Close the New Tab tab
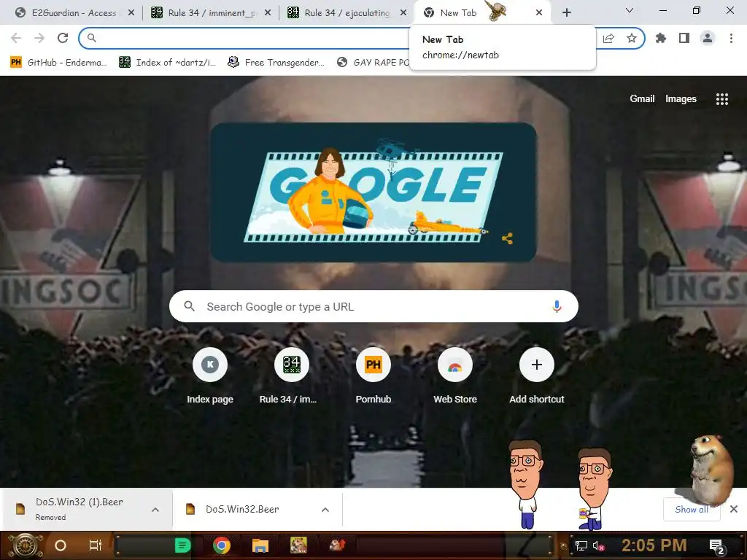The image size is (747, 560). [539, 13]
